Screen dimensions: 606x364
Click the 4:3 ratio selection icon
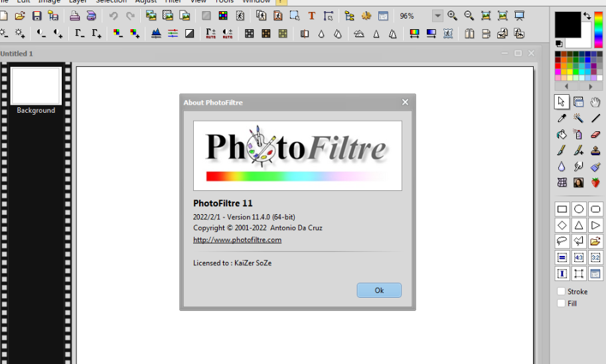pos(579,257)
